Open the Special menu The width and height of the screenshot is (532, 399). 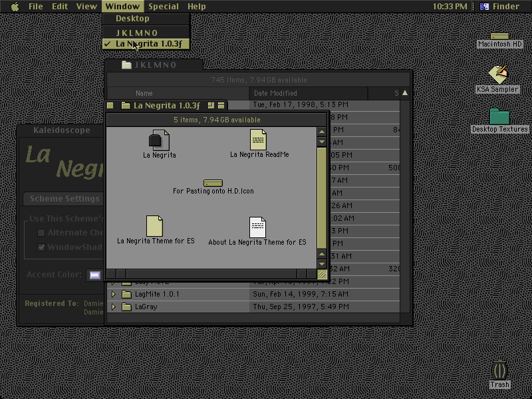click(164, 7)
